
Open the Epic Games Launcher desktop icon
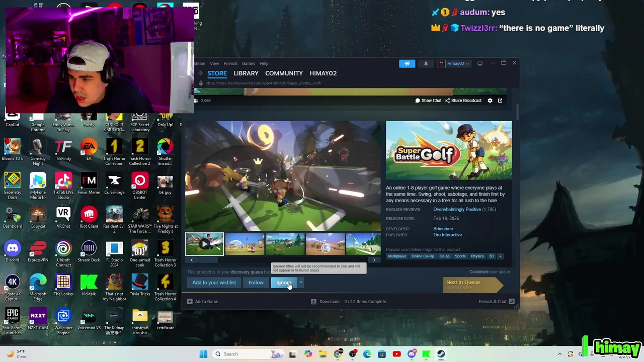click(x=13, y=322)
